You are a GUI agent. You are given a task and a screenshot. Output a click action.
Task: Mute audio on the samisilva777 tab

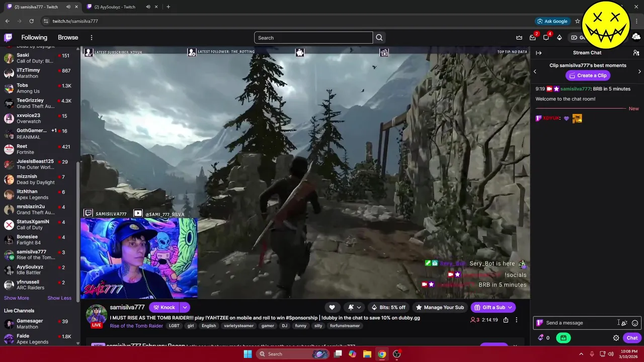pos(68,7)
